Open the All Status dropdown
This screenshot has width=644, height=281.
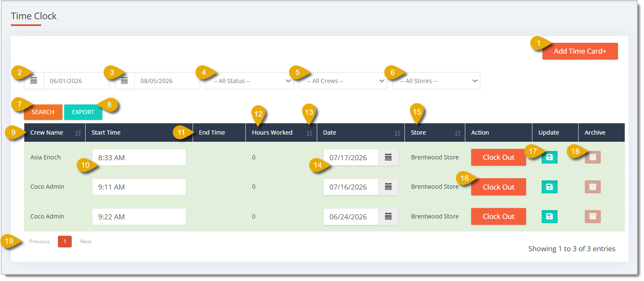(x=249, y=81)
